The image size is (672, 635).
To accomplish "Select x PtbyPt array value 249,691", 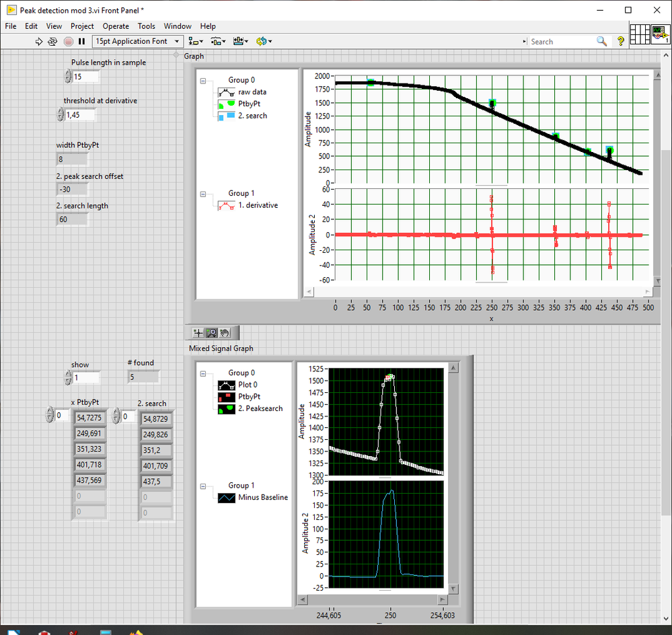I will pos(89,434).
